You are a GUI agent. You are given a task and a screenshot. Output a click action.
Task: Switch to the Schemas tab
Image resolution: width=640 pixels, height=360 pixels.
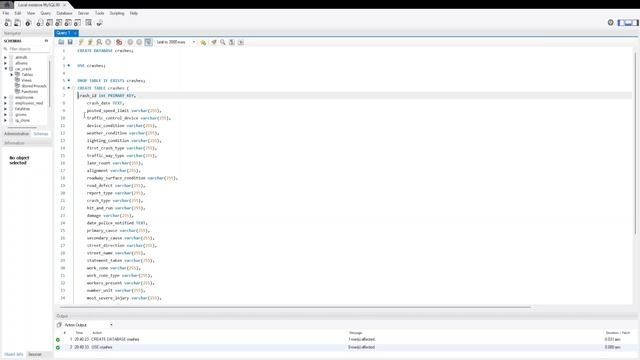point(41,134)
